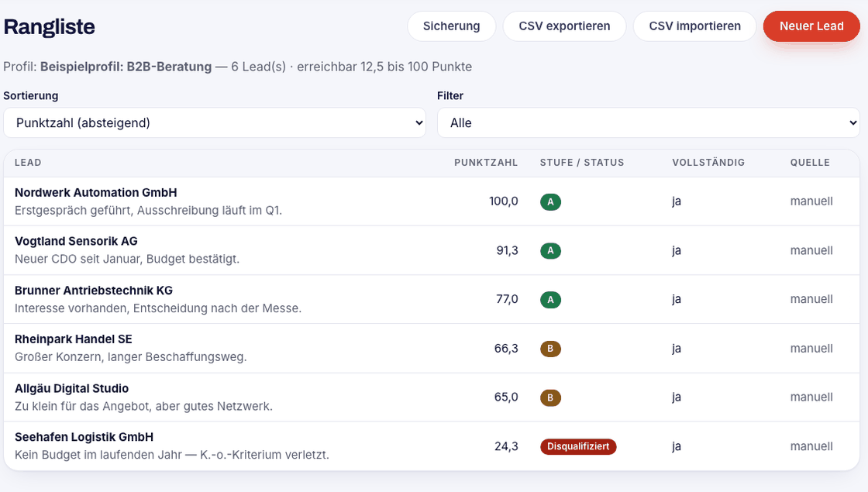Click the score 100,0
This screenshot has width=868, height=492.
tap(503, 201)
